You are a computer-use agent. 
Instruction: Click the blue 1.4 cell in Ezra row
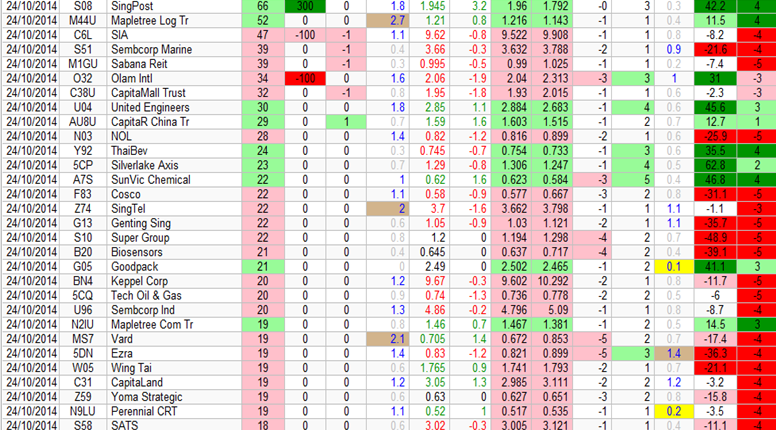(674, 353)
